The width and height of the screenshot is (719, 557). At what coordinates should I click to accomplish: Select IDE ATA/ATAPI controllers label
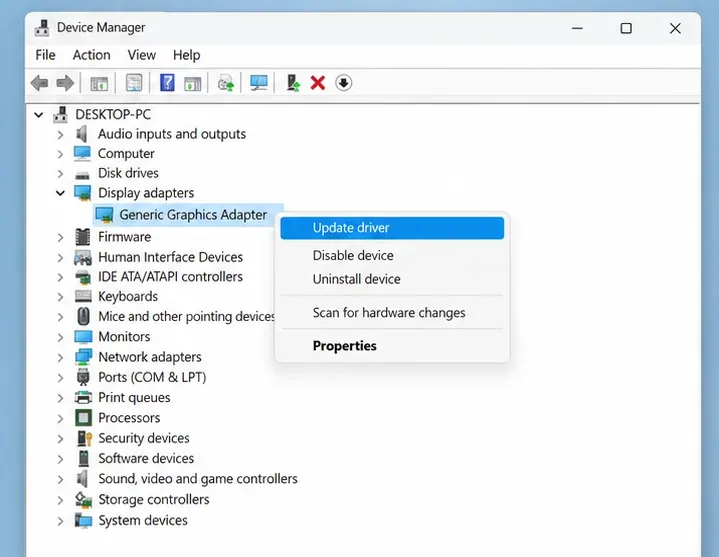tap(171, 277)
